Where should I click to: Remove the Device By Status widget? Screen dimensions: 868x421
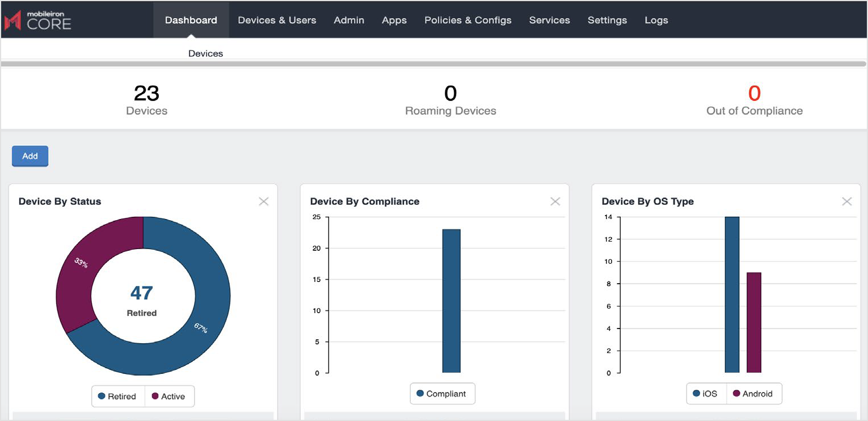tap(263, 201)
